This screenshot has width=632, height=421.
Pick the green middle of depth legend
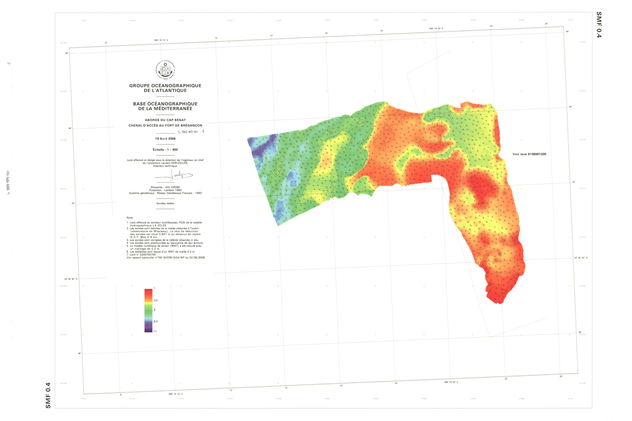click(x=149, y=310)
